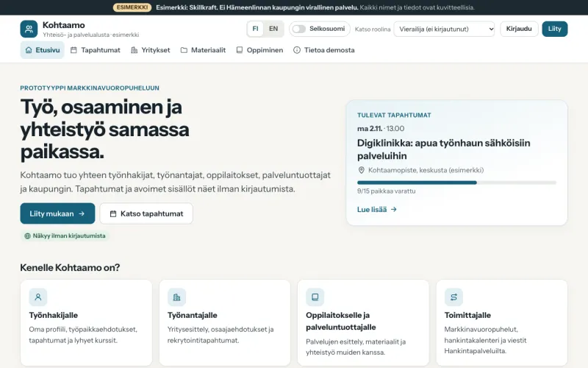The width and height of the screenshot is (588, 368).
Task: Click the TULEVAT TAPAHTUMAT label
Action: [x=394, y=116]
